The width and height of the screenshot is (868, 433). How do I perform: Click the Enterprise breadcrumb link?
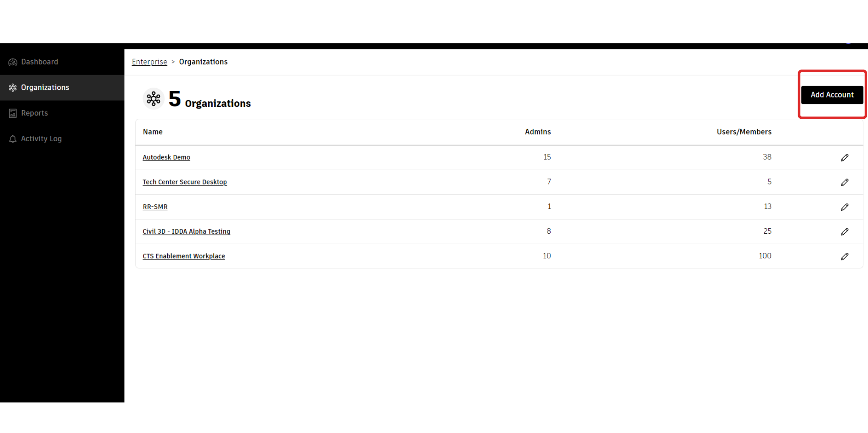(x=149, y=62)
